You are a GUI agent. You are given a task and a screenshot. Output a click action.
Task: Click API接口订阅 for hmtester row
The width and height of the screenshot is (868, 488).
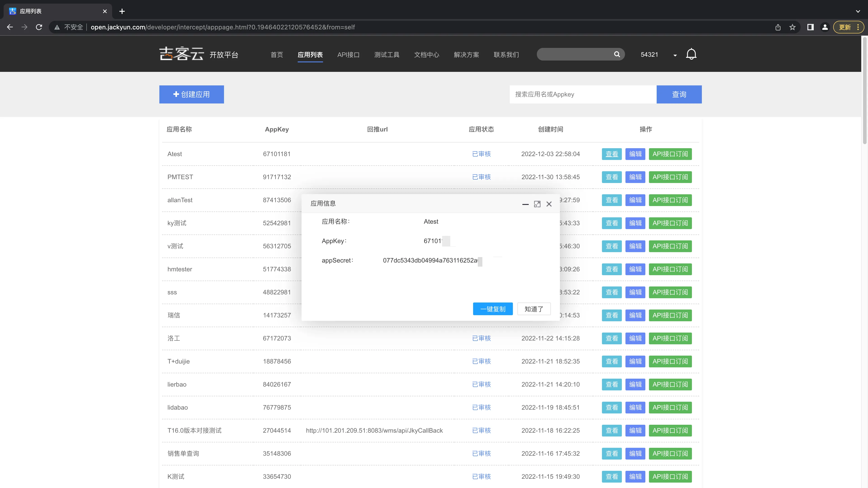point(670,269)
